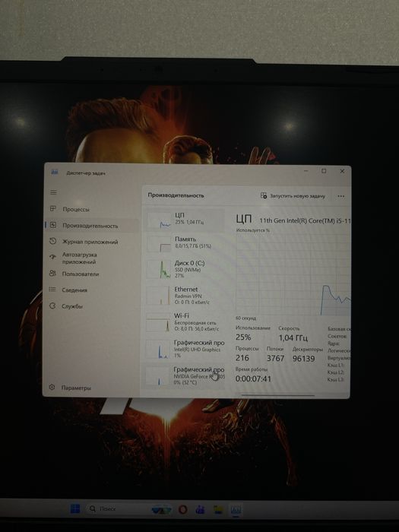Minimize the Task Manager window
This screenshot has width=399, height=532.
306,171
